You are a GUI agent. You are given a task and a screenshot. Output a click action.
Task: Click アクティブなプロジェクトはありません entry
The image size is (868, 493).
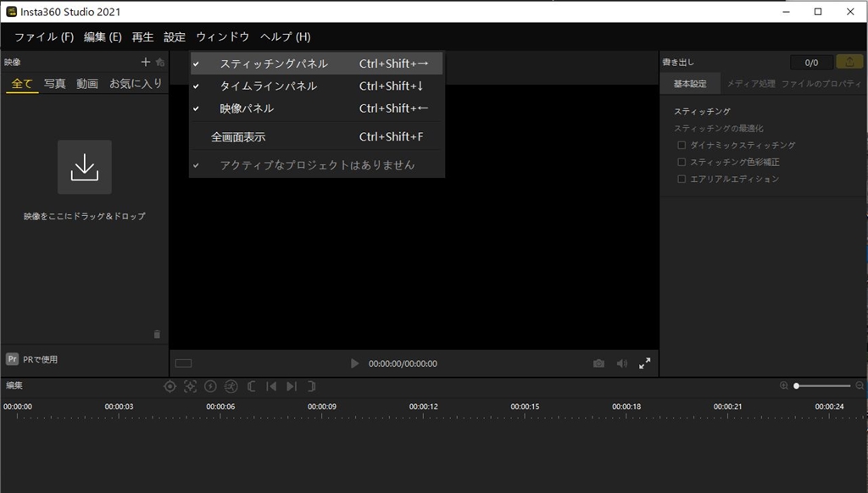pos(317,165)
